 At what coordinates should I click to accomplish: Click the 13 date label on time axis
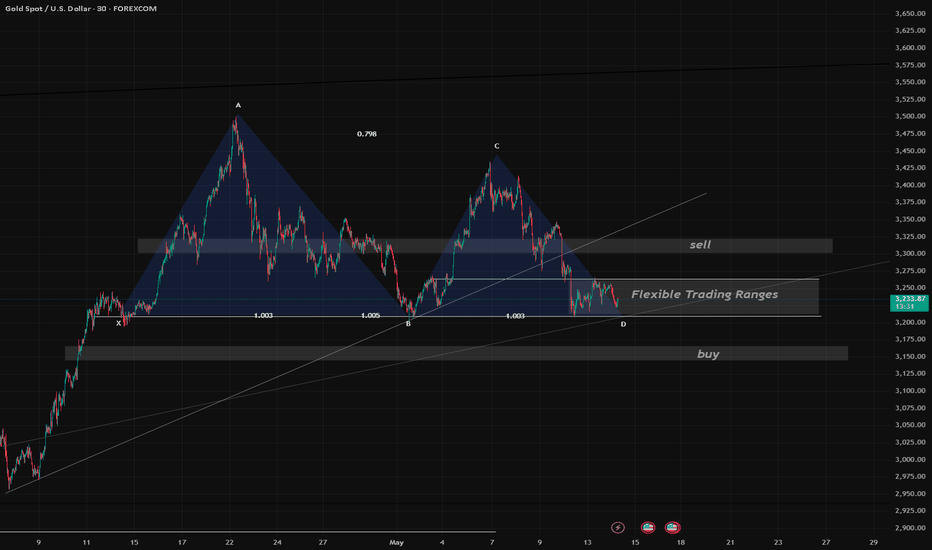587,542
